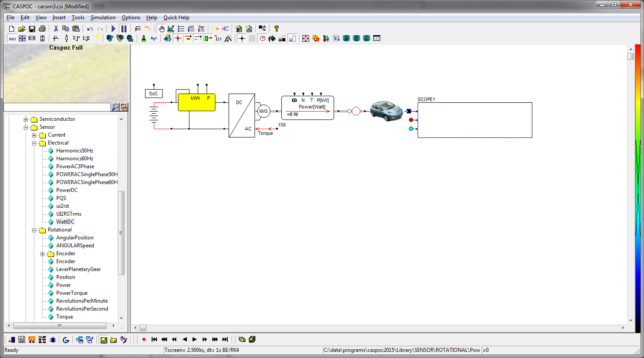
Task: Print the schematic with the printer icon
Action: point(42,29)
